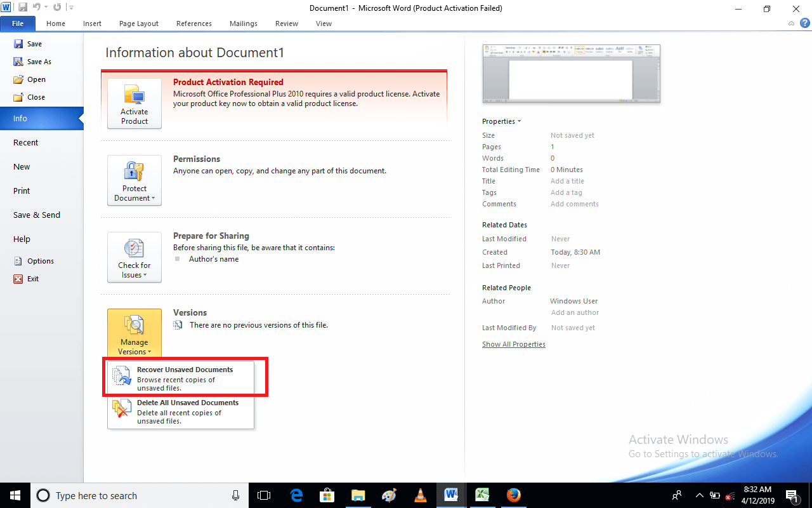Open Excel from the taskbar

pyautogui.click(x=483, y=495)
